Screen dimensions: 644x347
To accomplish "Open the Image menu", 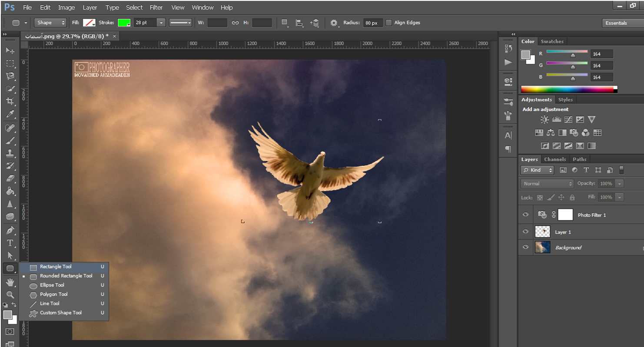I will pos(66,7).
